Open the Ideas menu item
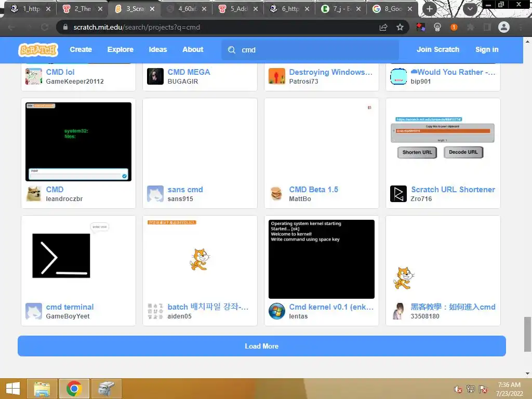 (x=158, y=49)
